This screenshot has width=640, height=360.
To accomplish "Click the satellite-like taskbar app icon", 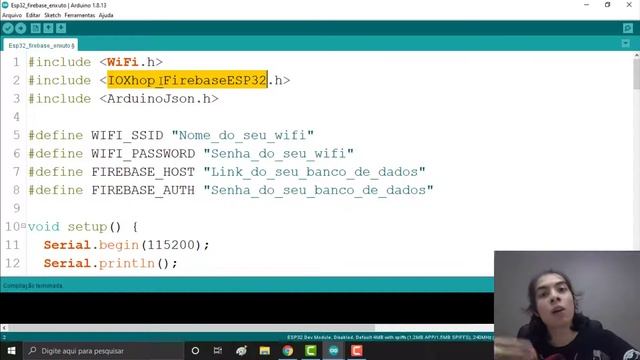I will point(241,351).
